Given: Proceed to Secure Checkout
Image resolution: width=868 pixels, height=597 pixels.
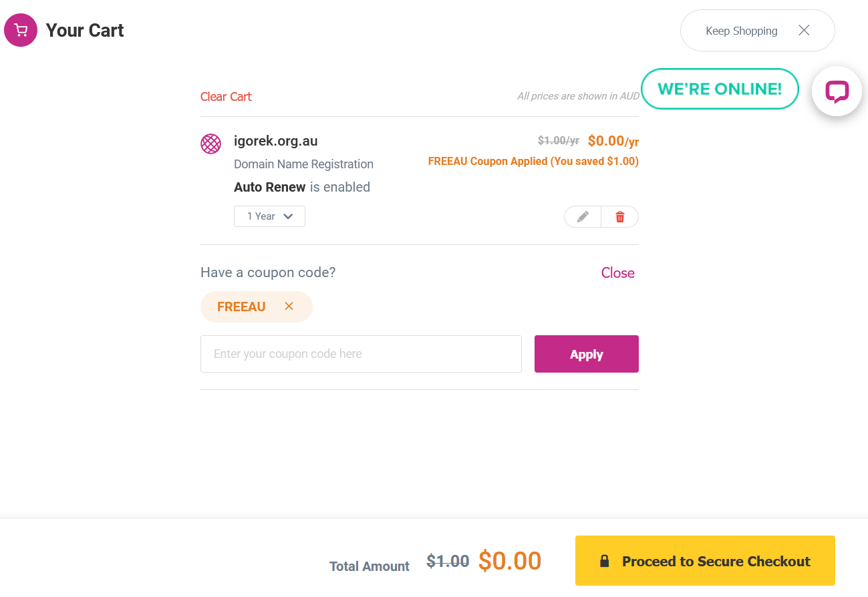Looking at the screenshot, I should click(x=705, y=561).
